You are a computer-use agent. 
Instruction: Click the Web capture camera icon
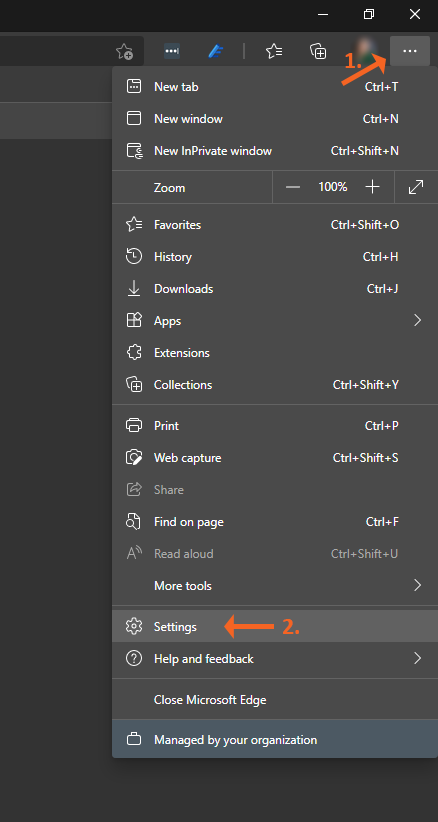[x=134, y=457]
